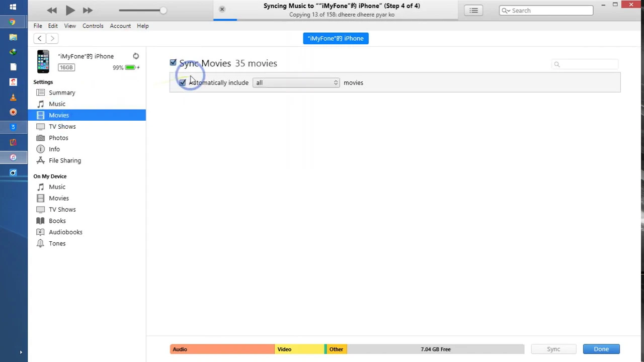644x362 pixels.
Task: Click the On My Device section header
Action: click(x=50, y=176)
